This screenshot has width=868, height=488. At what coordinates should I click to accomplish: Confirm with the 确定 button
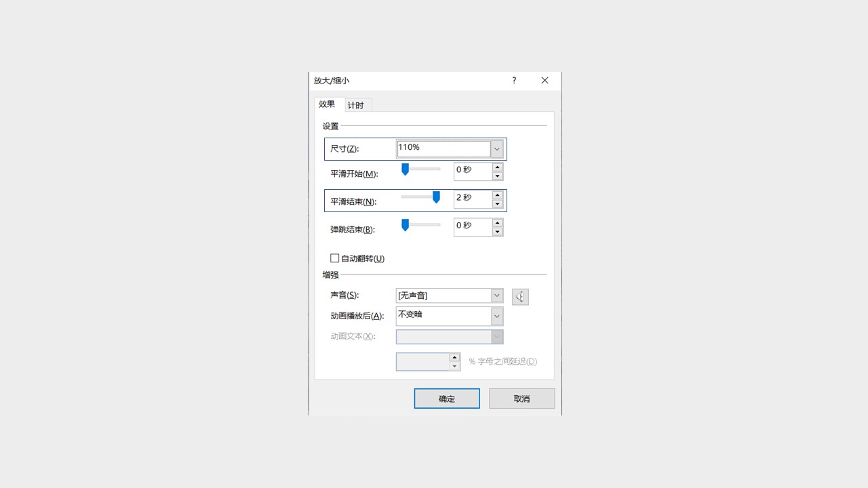(447, 399)
